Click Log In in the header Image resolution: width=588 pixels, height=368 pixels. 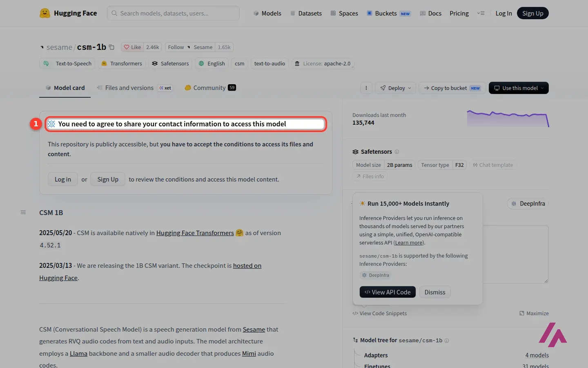503,13
